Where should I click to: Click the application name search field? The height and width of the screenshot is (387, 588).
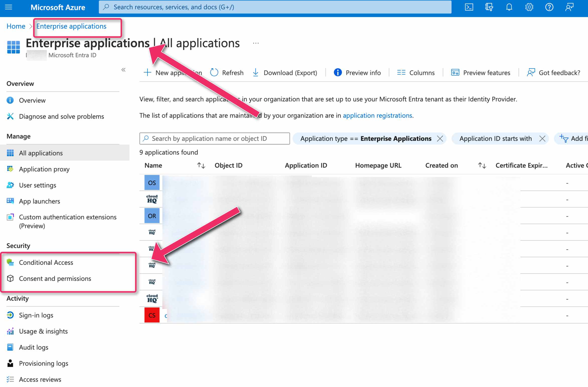tap(214, 139)
